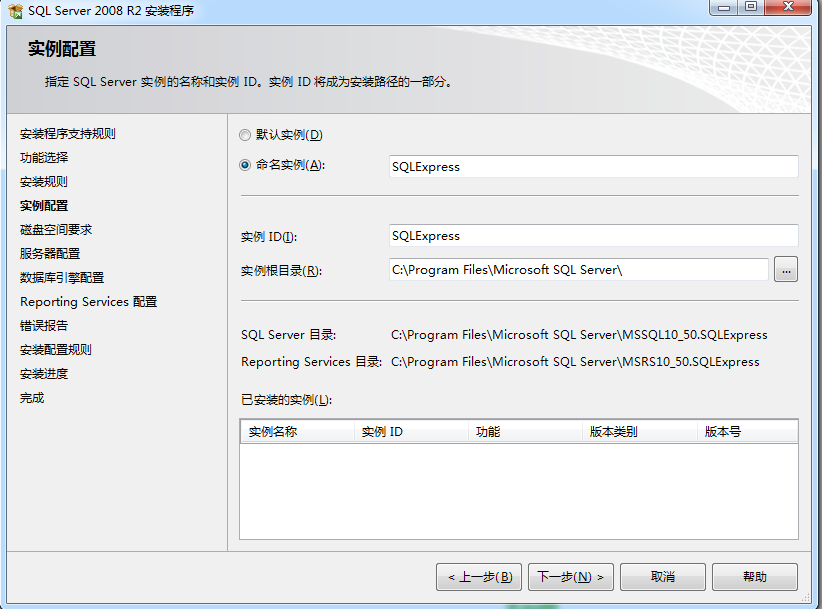The width and height of the screenshot is (822, 609).
Task: Select the 数据库引擎配置 step in sidebar
Action: tap(62, 278)
